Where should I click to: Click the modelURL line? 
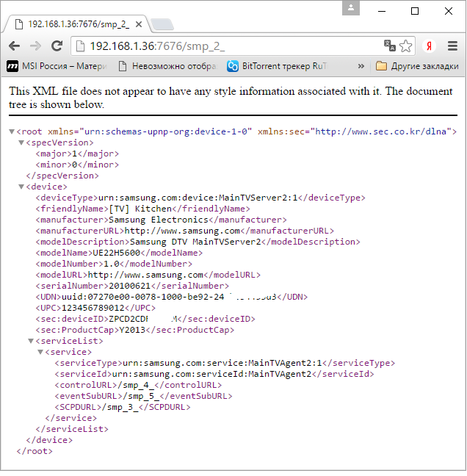pyautogui.click(x=148, y=275)
